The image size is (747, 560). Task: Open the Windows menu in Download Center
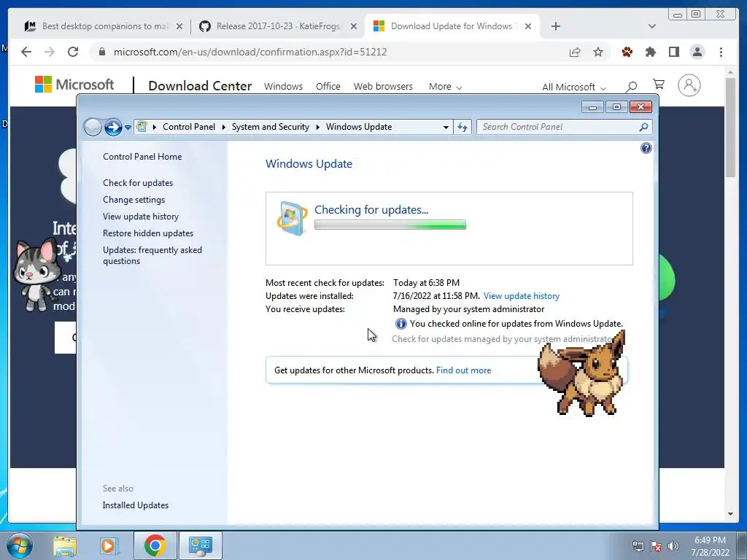284,87
